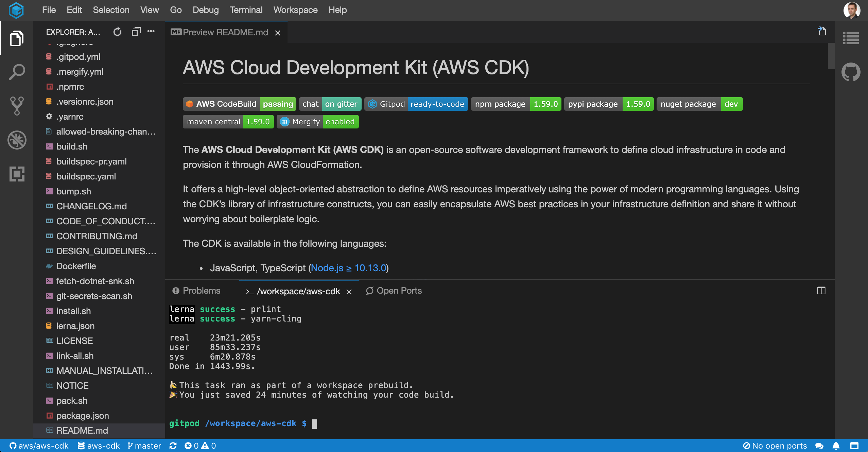Switch to the Open Ports tab
The width and height of the screenshot is (868, 452).
coord(394,291)
